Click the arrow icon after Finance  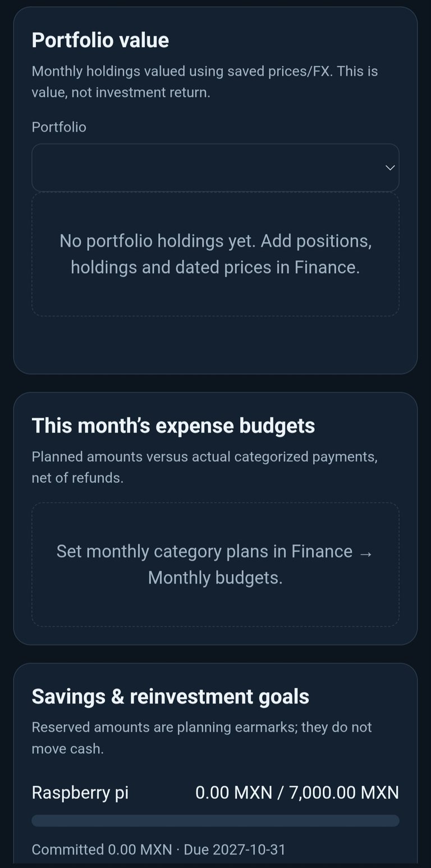[x=366, y=553]
